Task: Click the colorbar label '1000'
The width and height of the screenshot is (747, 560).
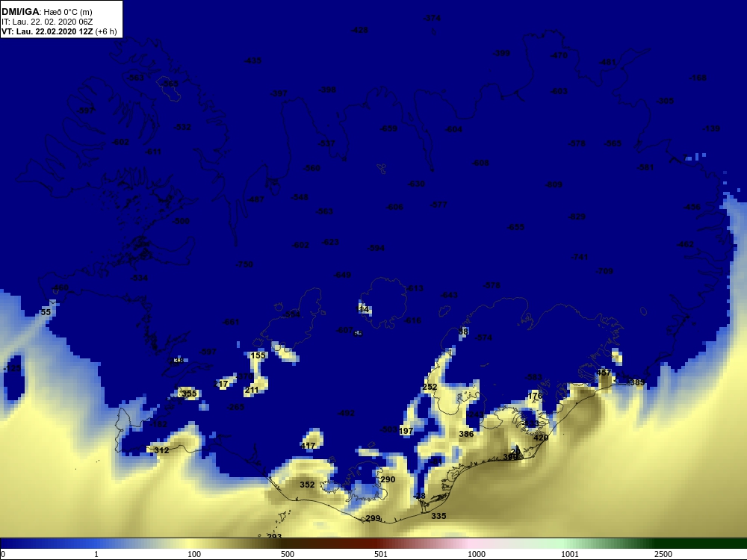Action: click(477, 554)
